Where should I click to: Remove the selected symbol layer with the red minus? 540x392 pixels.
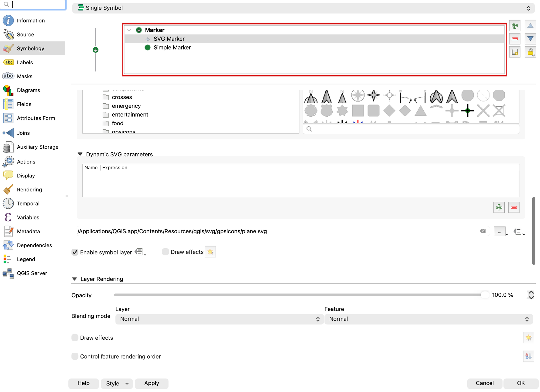pos(515,39)
